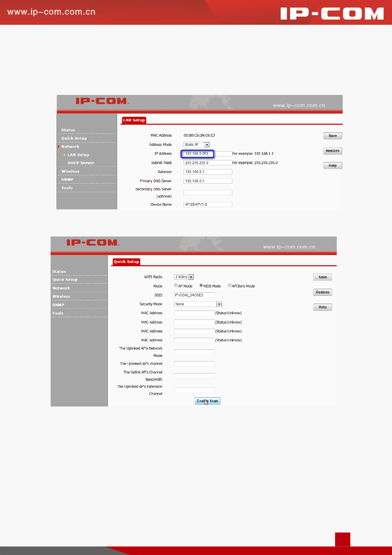Click the MAC address value 00:B0:C6:3A:C6:E3
The image size is (392, 555).
[199, 135]
